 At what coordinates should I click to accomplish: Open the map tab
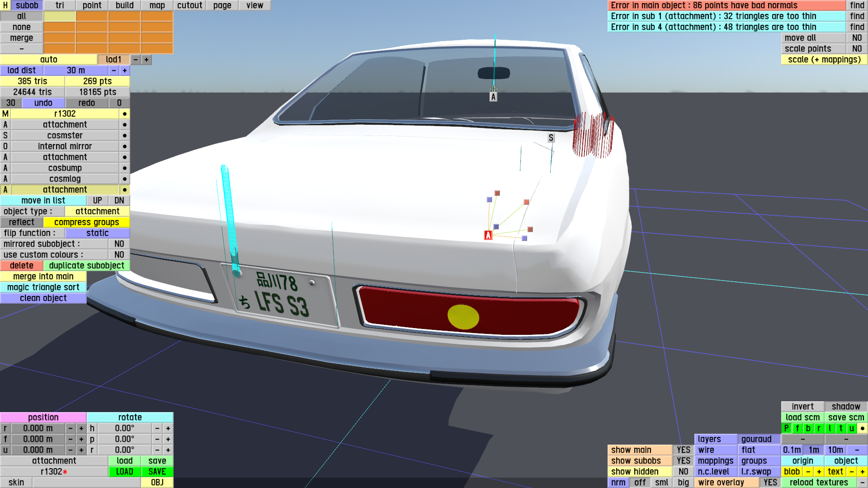tap(157, 5)
